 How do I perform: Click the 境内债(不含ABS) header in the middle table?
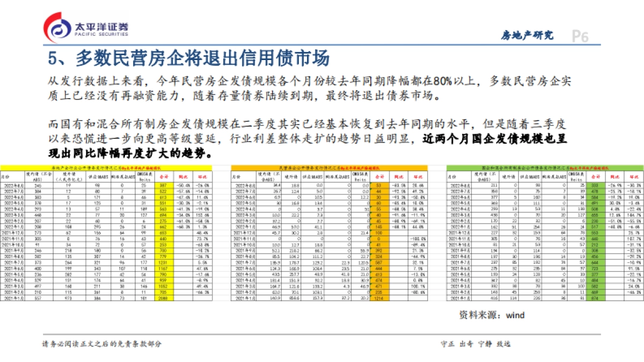point(265,176)
